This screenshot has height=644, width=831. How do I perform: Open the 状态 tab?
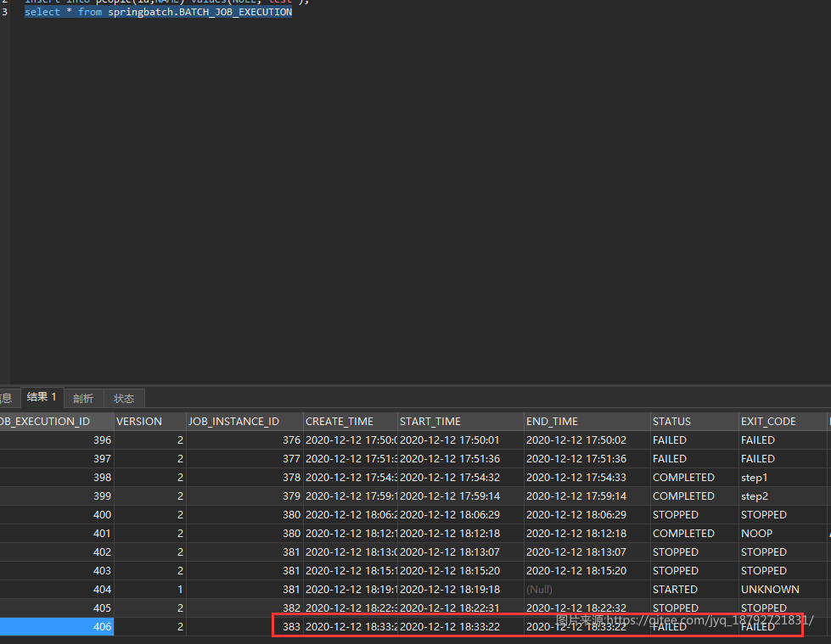(124, 398)
